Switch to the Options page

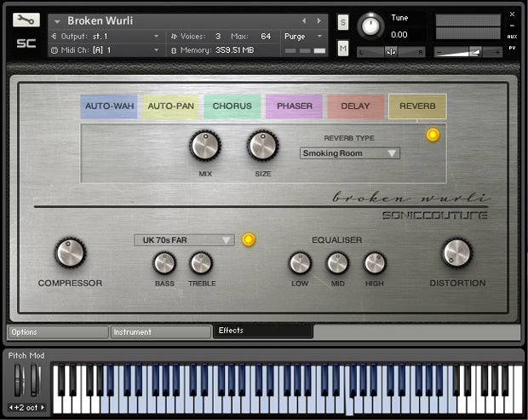[58, 332]
